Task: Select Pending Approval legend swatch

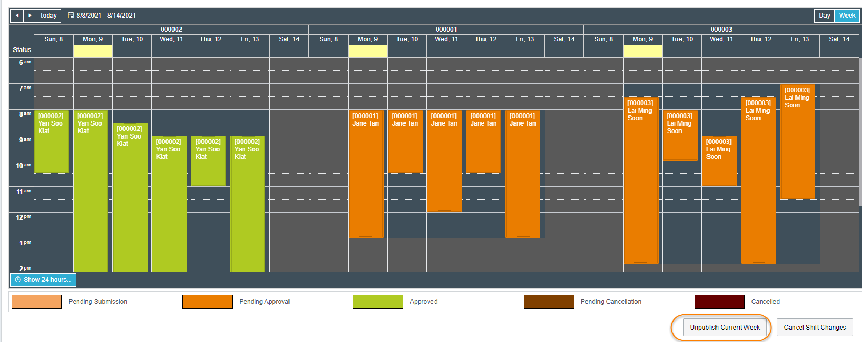Action: (207, 302)
